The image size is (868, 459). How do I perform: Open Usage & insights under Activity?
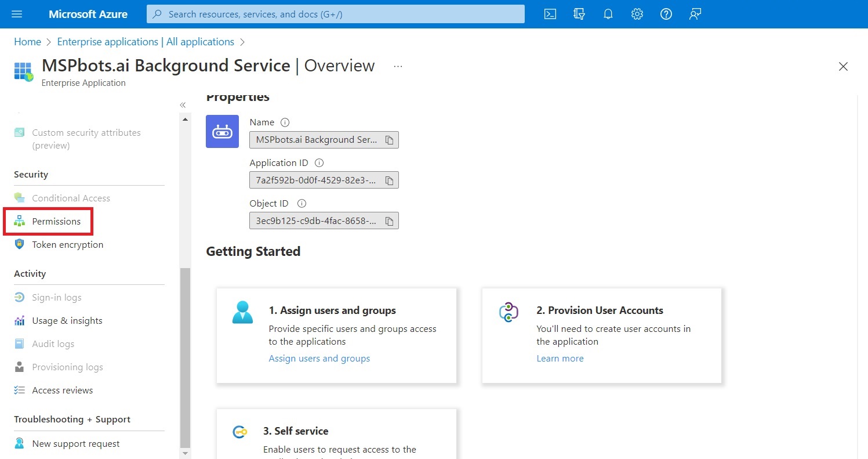pyautogui.click(x=67, y=321)
